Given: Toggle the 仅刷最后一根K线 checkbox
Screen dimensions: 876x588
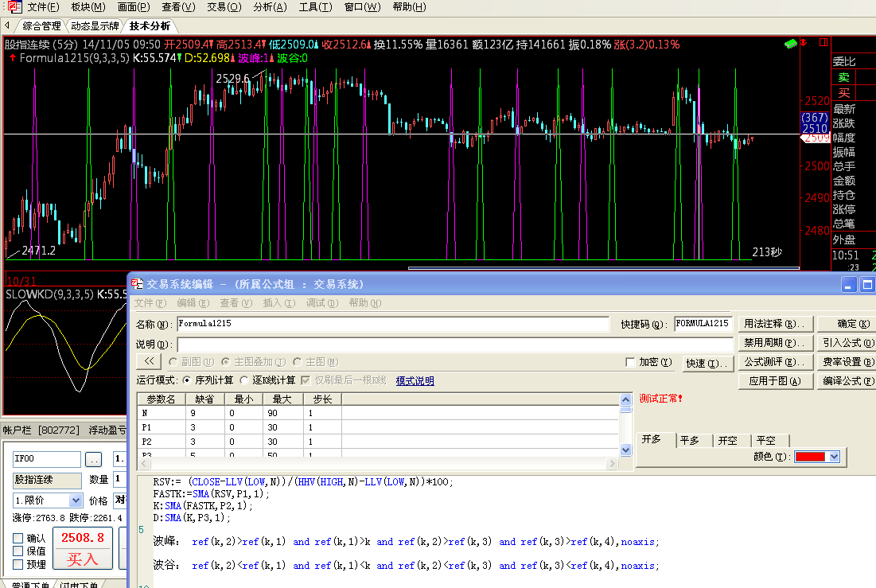Looking at the screenshot, I should point(306,380).
